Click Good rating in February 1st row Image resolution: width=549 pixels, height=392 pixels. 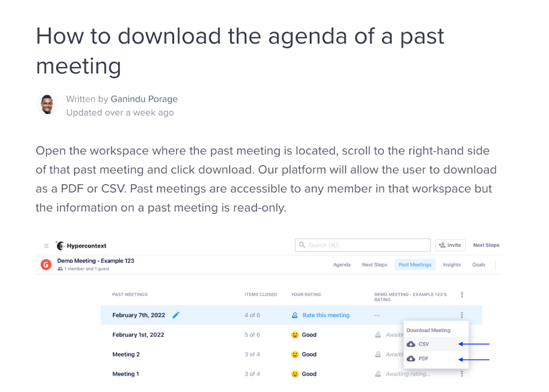309,334
